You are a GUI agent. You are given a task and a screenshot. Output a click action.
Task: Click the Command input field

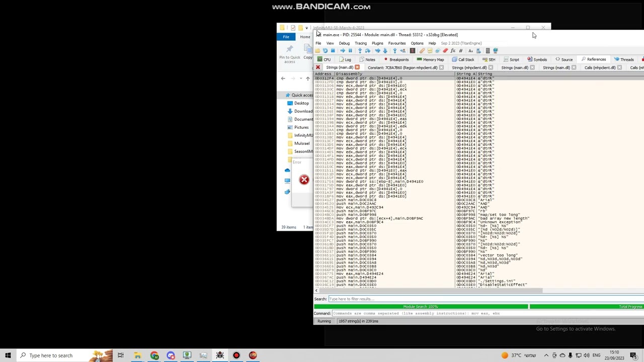tap(488, 313)
